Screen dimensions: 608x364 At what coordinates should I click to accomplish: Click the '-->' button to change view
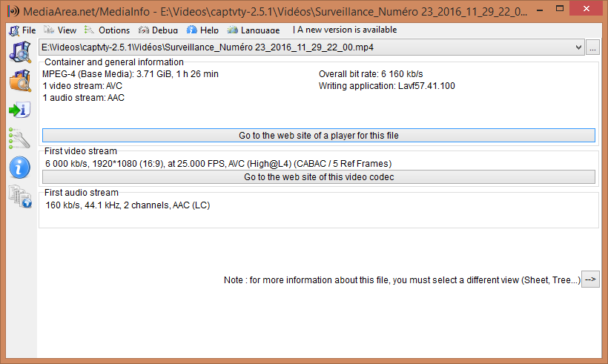pos(590,279)
